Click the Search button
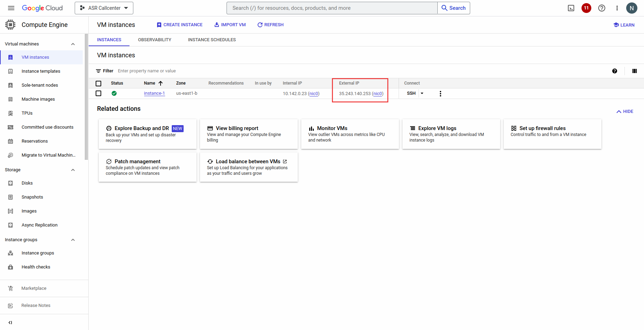 454,8
